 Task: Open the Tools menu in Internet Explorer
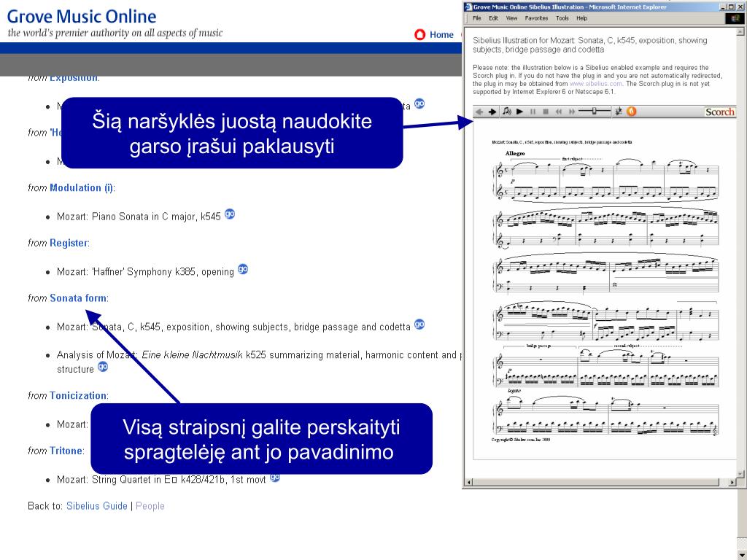point(562,18)
